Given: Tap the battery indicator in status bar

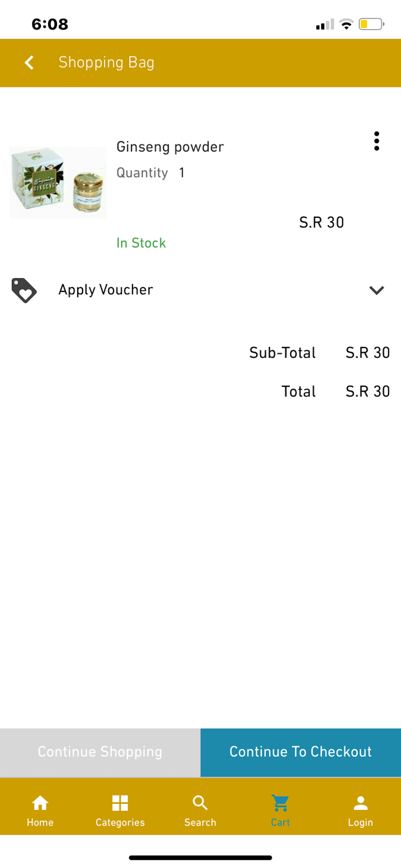Looking at the screenshot, I should [371, 24].
